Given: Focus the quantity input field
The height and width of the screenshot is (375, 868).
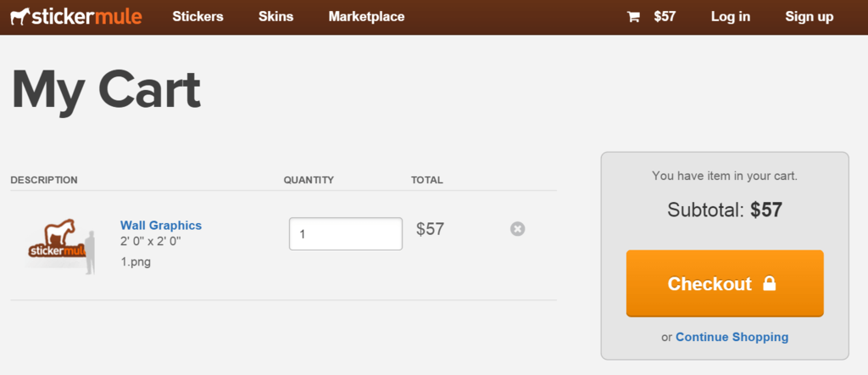Looking at the screenshot, I should 346,234.
